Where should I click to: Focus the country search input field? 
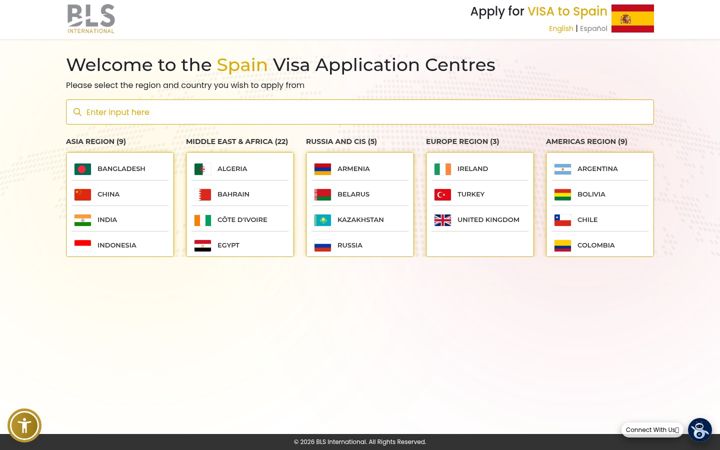360,112
